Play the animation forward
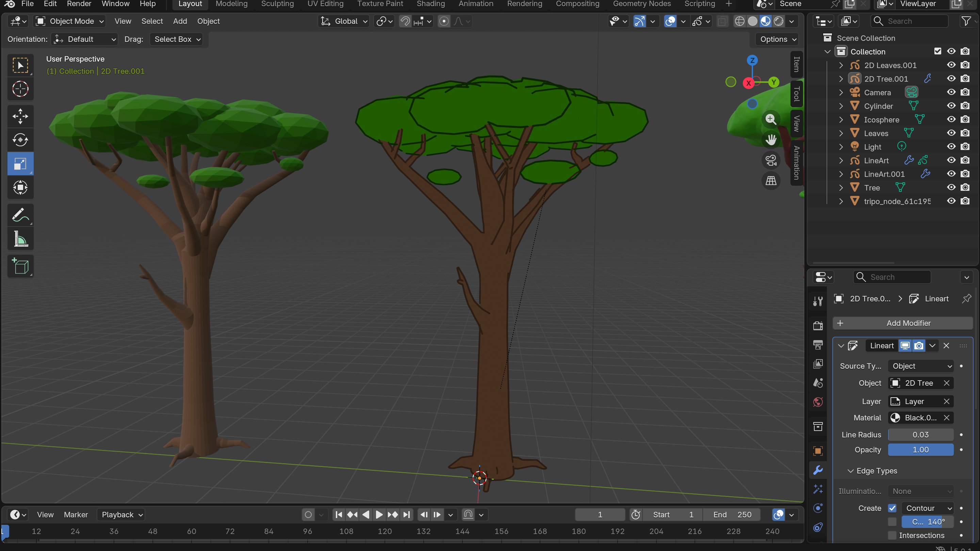Image resolution: width=980 pixels, height=551 pixels. tap(379, 515)
